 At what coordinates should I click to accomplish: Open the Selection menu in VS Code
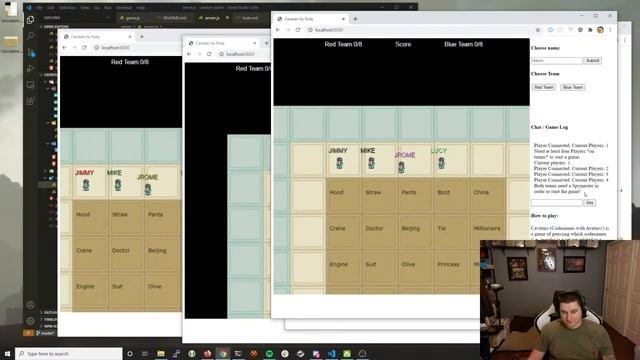67,7
